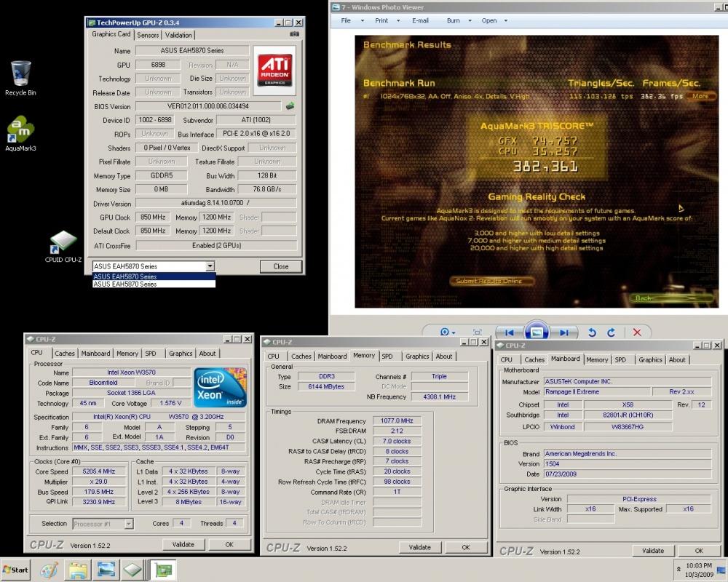
Task: Go to previous image in Photo Viewer
Action: click(x=510, y=332)
